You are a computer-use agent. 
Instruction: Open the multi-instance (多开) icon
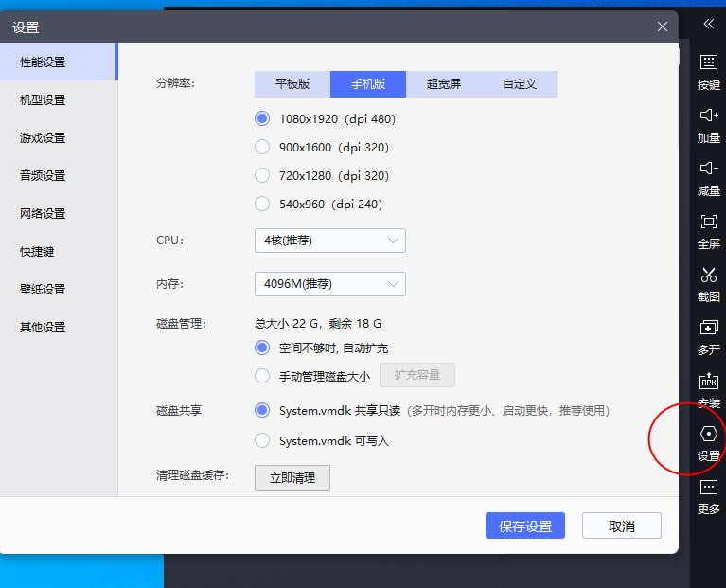[x=708, y=328]
